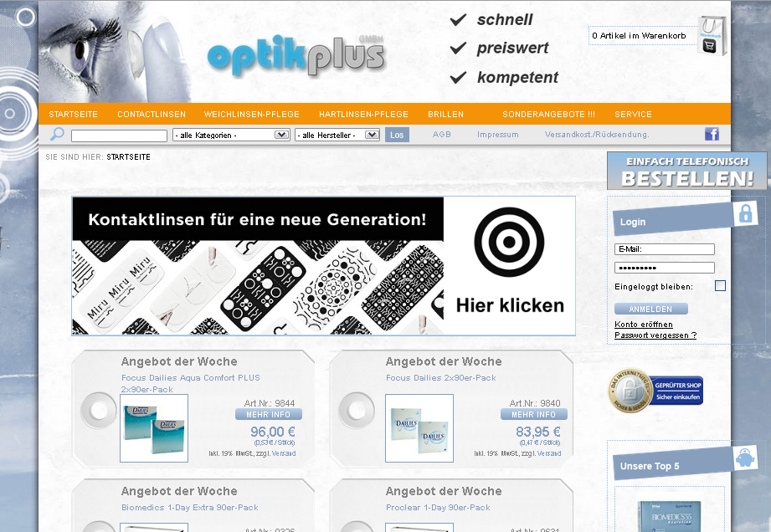Open the Biomedics 1-Day Extra 90er-Pack link
The height and width of the screenshot is (532, 771).
(190, 508)
